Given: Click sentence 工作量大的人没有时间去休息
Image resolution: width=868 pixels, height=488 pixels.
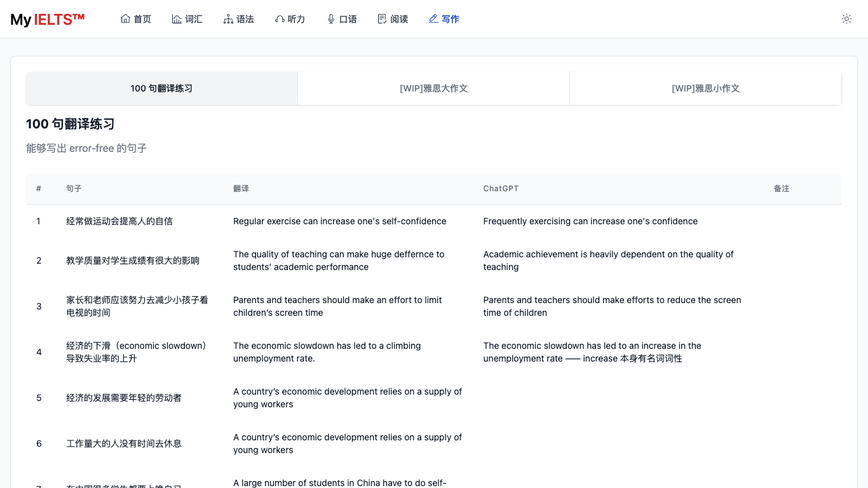Looking at the screenshot, I should pos(124,444).
